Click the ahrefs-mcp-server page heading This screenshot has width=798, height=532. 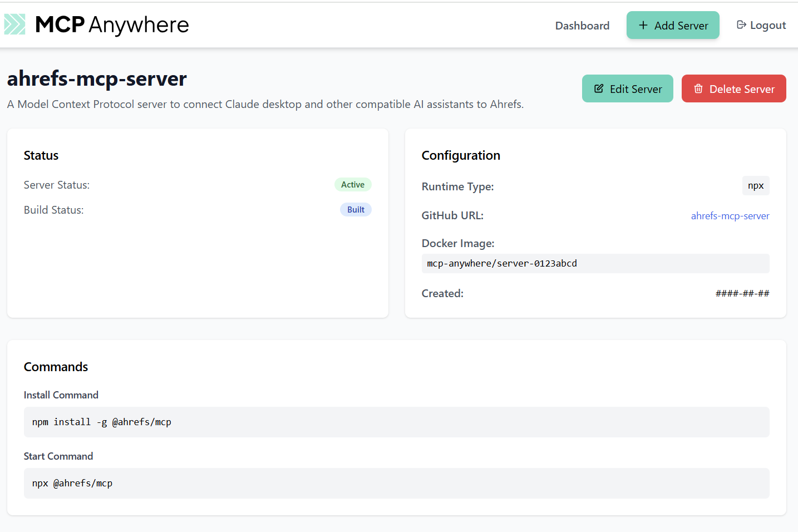pos(97,78)
